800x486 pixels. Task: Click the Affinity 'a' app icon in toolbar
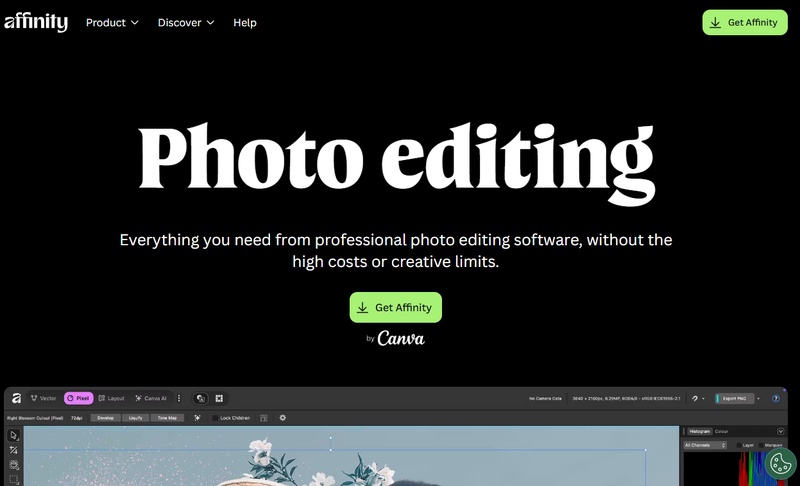point(16,398)
